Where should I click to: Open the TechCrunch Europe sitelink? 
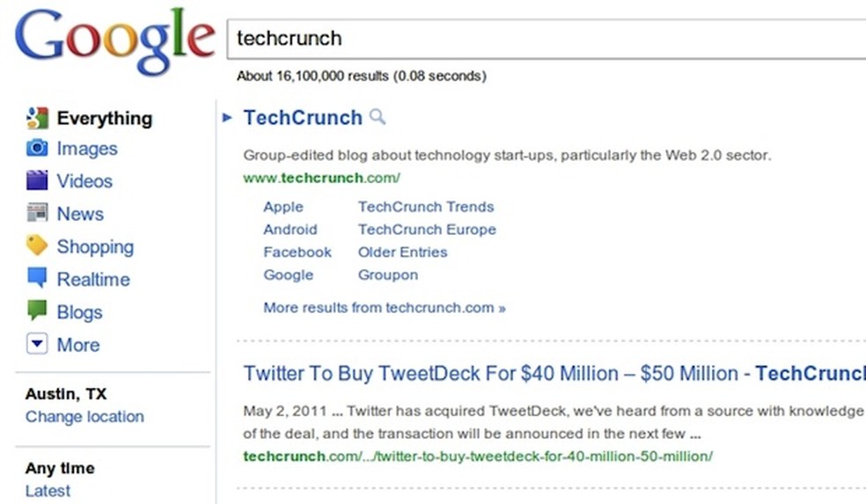(427, 230)
